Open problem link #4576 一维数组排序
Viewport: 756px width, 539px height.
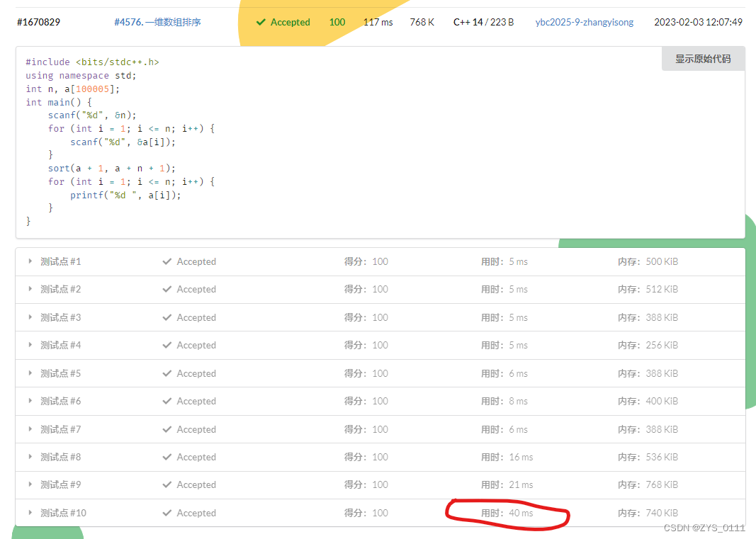(157, 22)
